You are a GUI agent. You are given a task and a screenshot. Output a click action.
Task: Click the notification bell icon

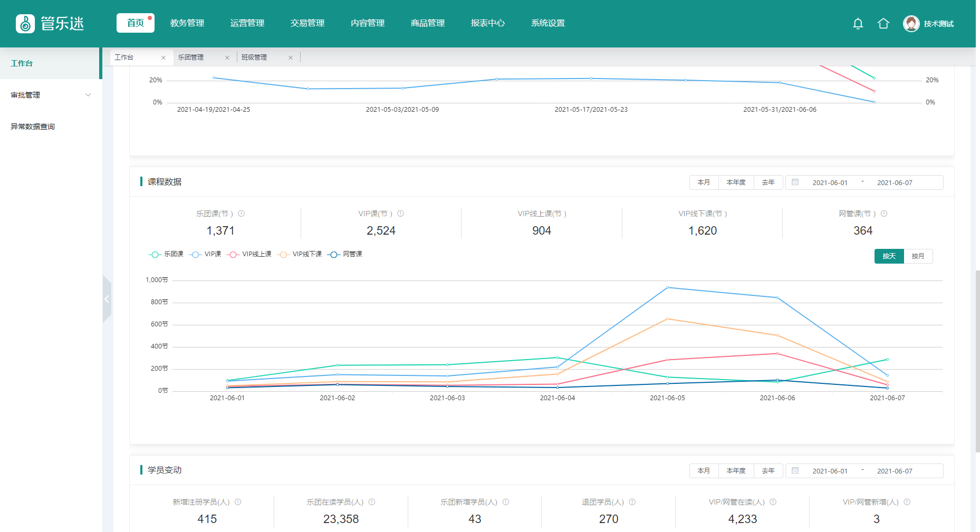pyautogui.click(x=858, y=24)
